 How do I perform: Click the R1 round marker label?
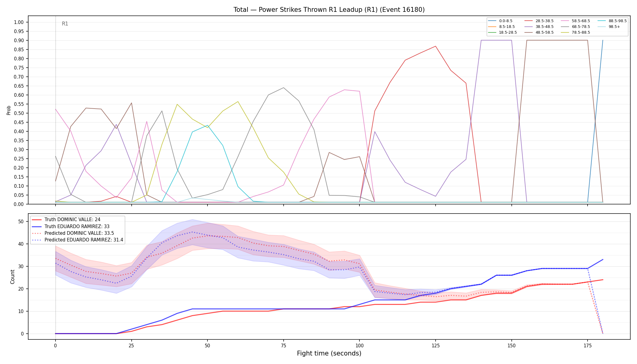click(65, 24)
